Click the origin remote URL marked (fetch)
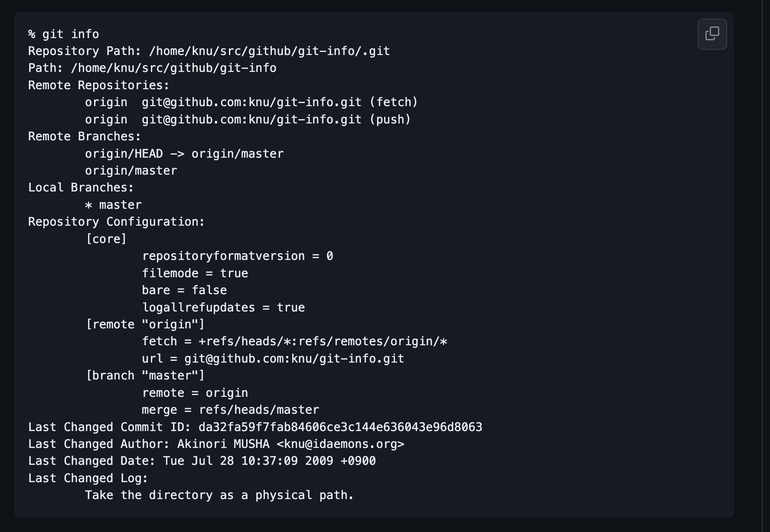 251,102
